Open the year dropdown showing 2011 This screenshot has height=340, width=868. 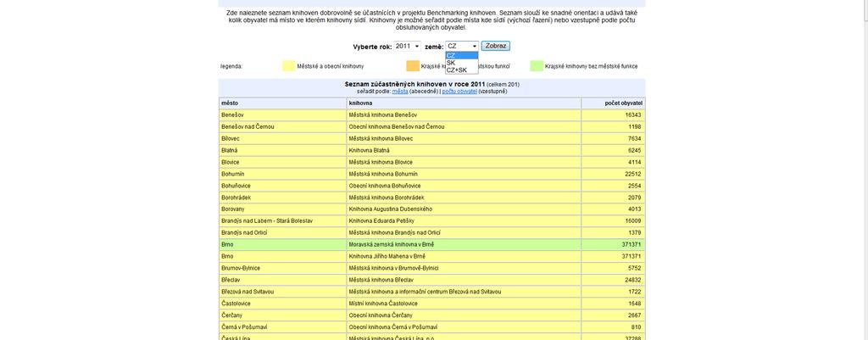(408, 47)
